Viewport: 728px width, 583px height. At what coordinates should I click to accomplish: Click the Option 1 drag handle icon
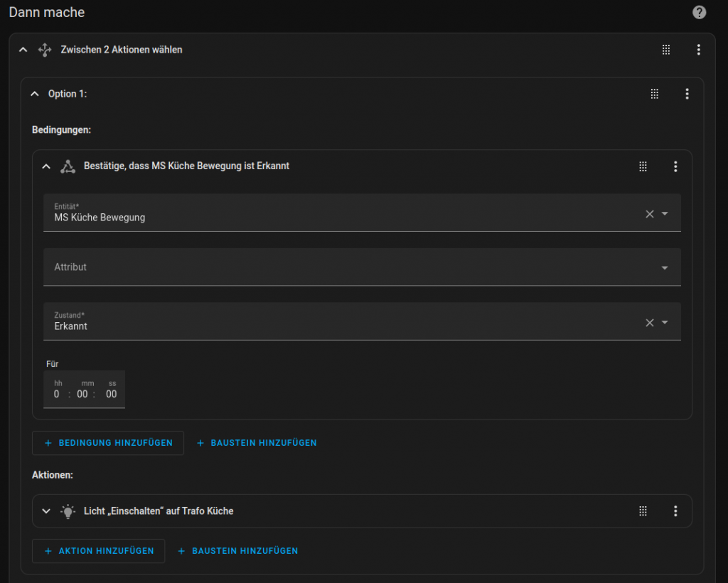[x=655, y=94]
